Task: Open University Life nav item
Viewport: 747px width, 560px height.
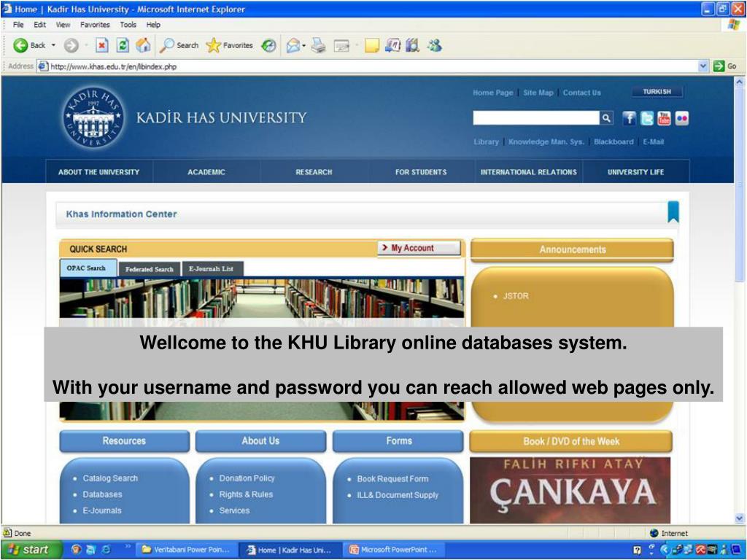Action: pos(635,172)
